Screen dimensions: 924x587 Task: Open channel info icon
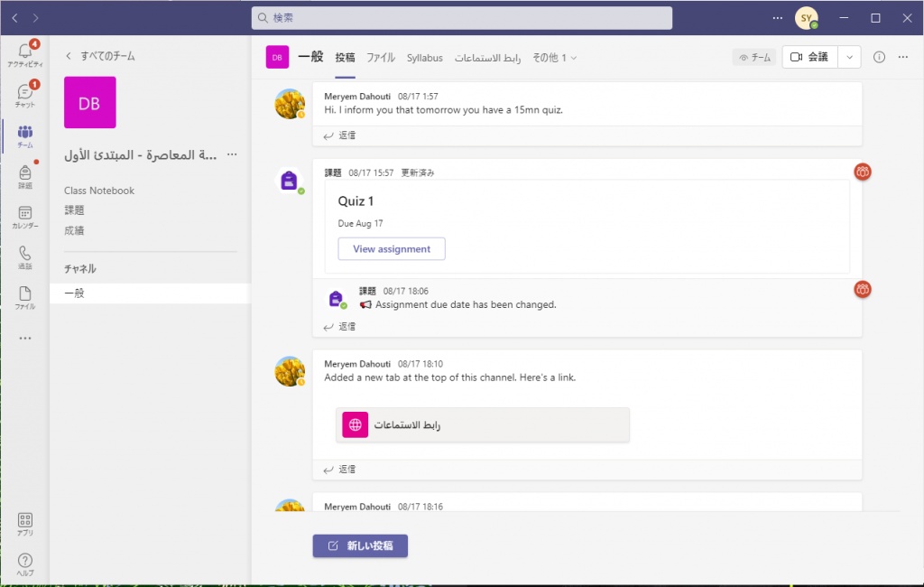click(879, 57)
